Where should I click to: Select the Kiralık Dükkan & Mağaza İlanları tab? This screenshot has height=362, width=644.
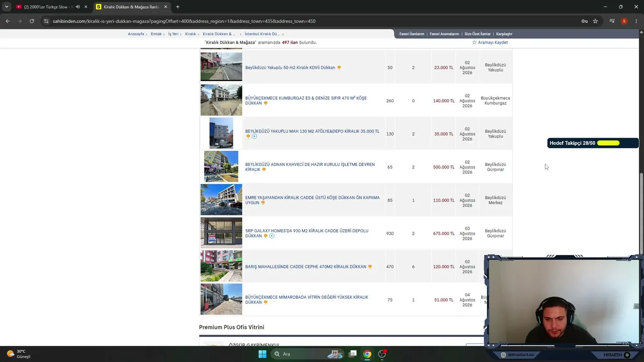(131, 7)
